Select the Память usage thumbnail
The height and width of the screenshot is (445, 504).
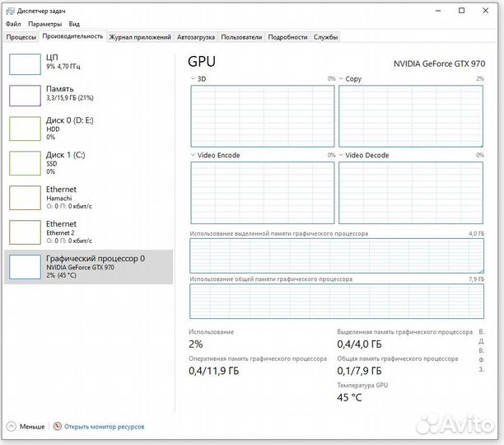coord(25,95)
